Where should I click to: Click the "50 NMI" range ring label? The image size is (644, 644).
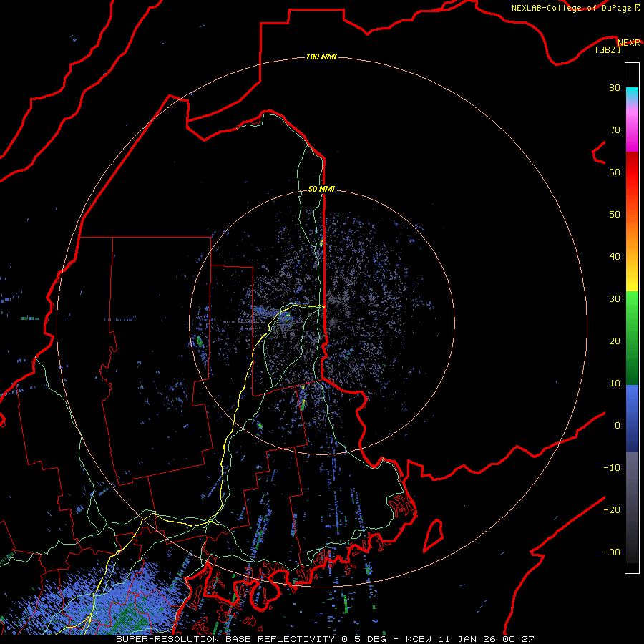[x=321, y=189]
